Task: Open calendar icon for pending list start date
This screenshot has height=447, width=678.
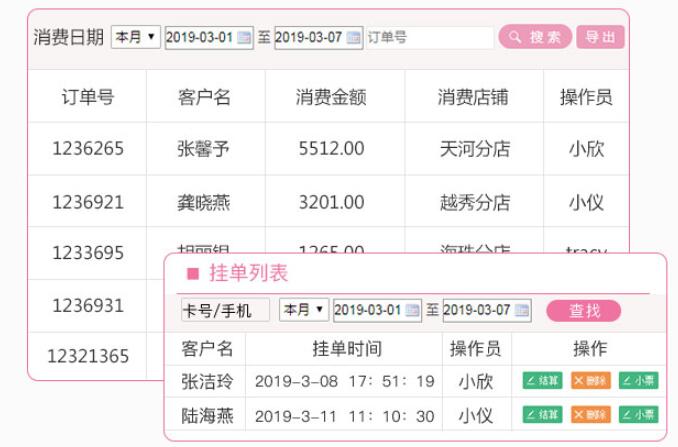Action: click(x=413, y=311)
